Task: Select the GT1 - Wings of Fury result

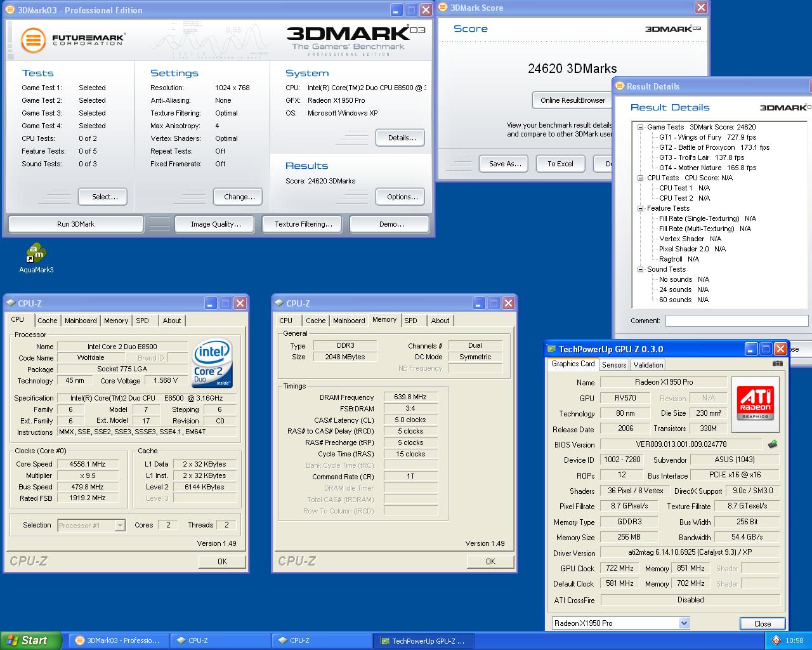Action: [707, 137]
